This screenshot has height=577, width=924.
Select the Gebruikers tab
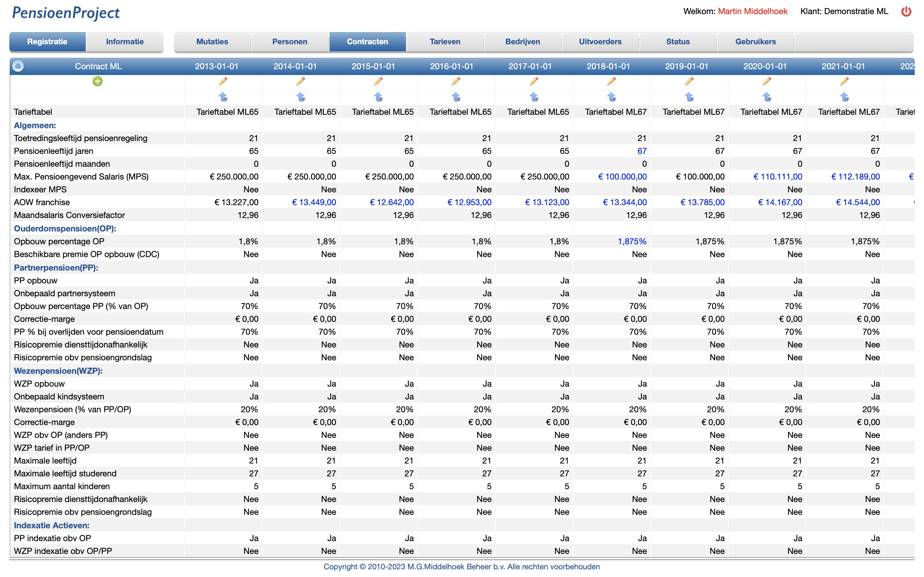(755, 42)
